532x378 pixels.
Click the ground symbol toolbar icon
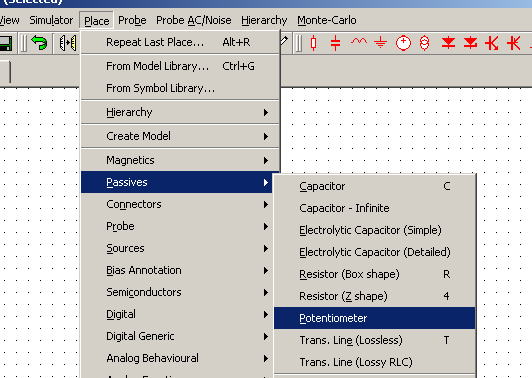tap(381, 43)
